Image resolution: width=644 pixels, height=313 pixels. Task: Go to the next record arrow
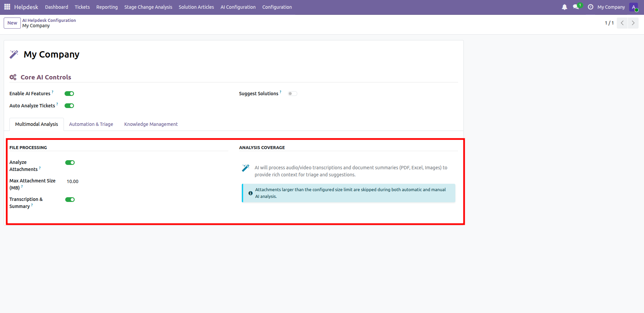pos(633,23)
